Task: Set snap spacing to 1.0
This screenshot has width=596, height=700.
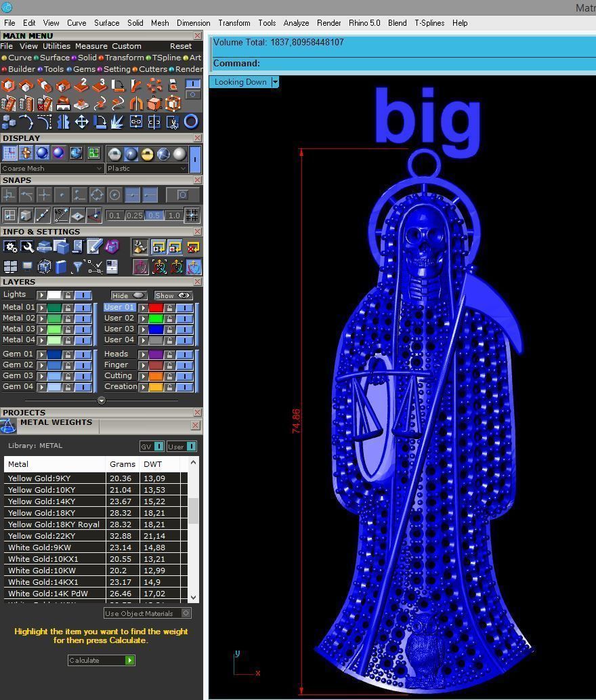Action: (174, 215)
